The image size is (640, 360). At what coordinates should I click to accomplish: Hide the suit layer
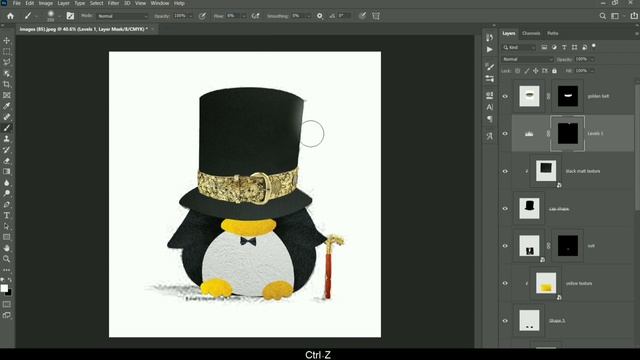[505, 246]
